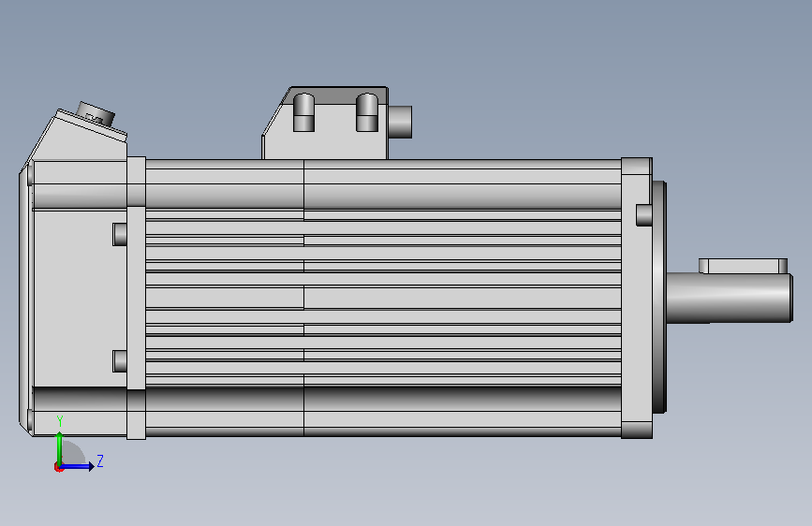The image size is (812, 526).
Task: Pick the right cylindrical plug on the terminal box
Action: click(367, 112)
